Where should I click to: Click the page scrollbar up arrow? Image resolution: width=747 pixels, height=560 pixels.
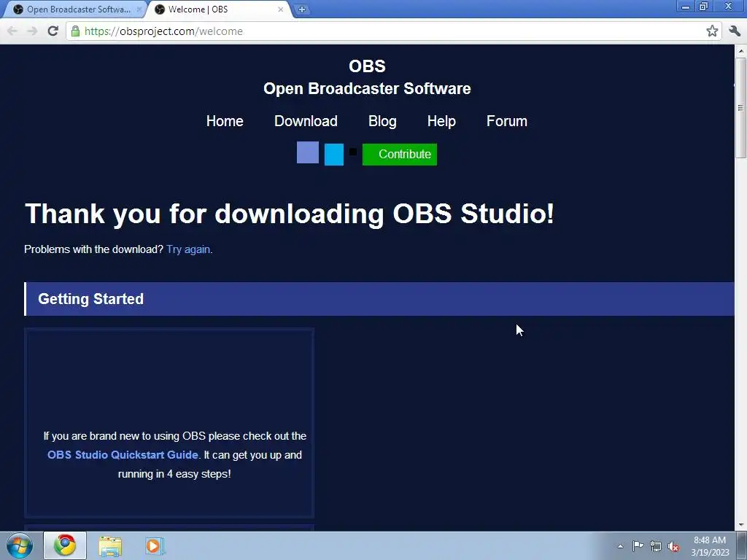[741, 50]
